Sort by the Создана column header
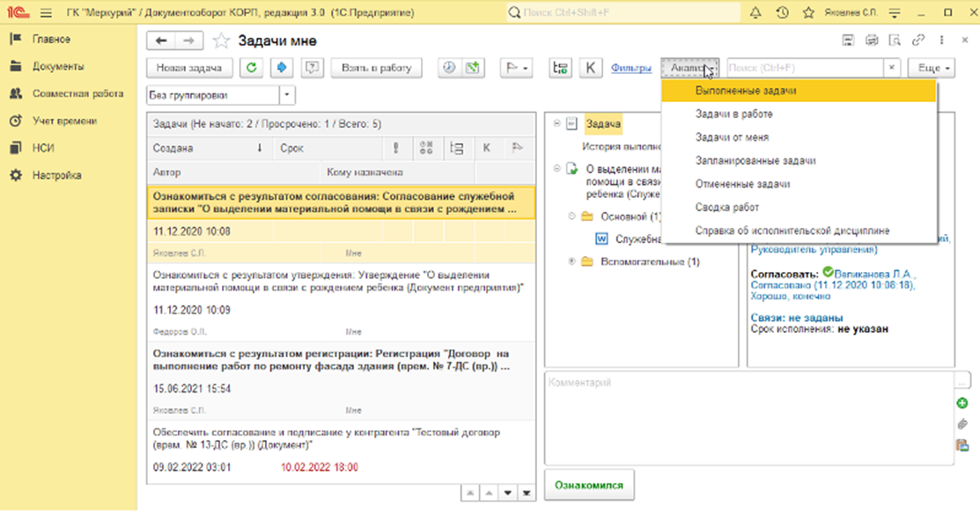The image size is (980, 514). (208, 149)
